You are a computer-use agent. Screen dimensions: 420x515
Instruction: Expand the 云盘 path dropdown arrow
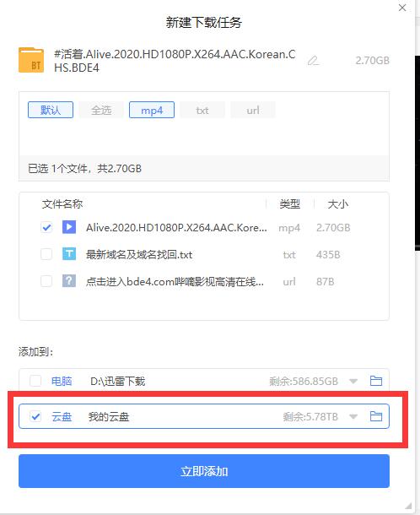[353, 417]
